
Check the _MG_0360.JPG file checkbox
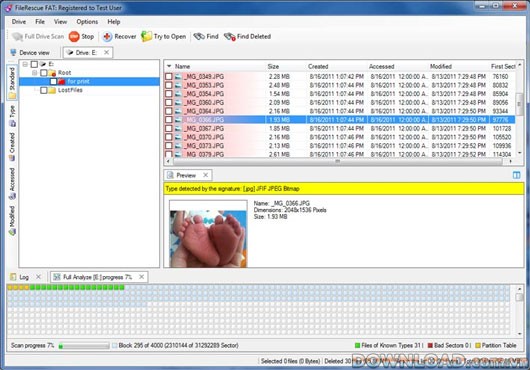point(169,102)
